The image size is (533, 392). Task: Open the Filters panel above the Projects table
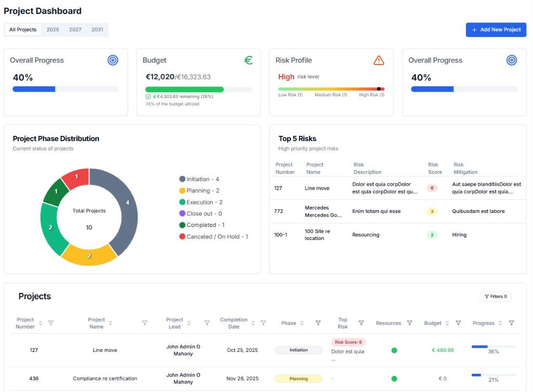point(495,296)
